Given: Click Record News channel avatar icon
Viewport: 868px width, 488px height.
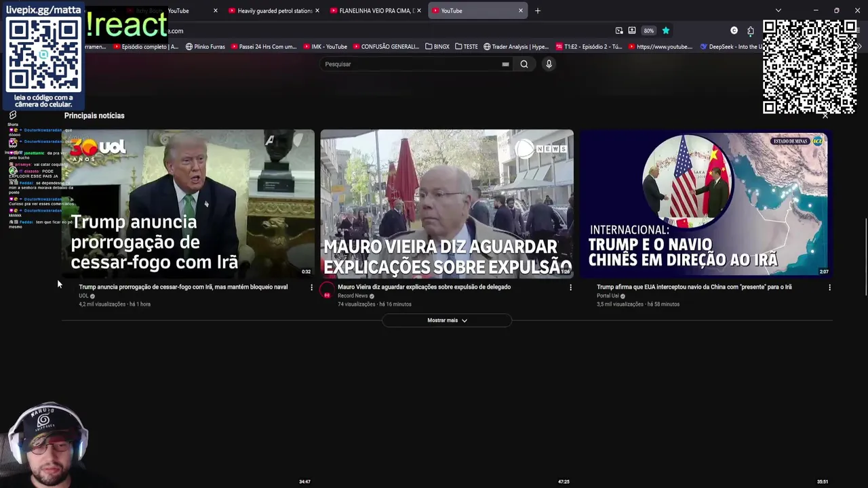Looking at the screenshot, I should click(327, 291).
